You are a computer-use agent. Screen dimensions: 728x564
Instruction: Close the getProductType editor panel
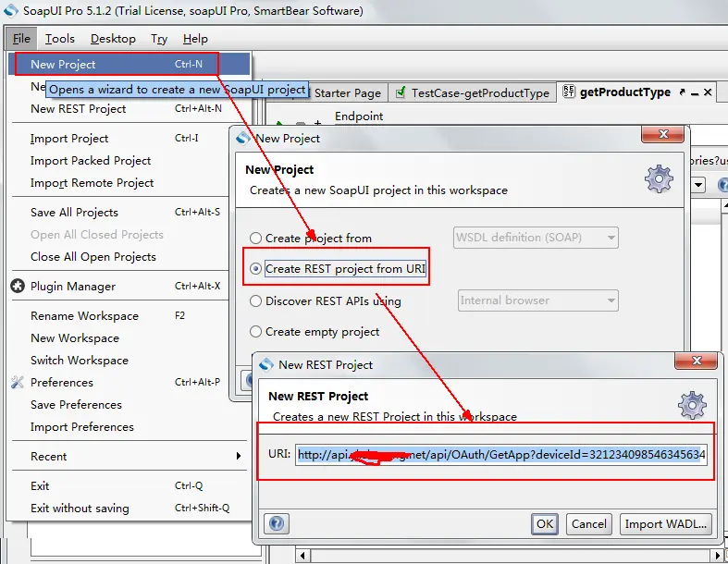[708, 92]
